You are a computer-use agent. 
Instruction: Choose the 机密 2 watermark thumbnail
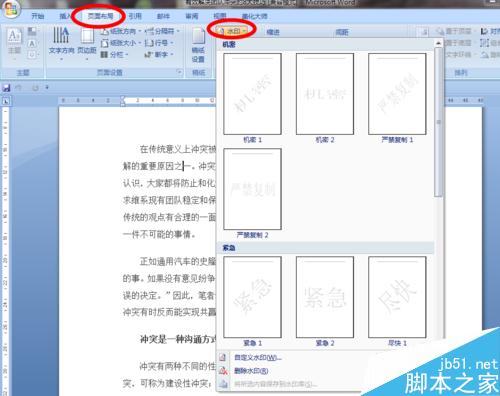pos(325,94)
